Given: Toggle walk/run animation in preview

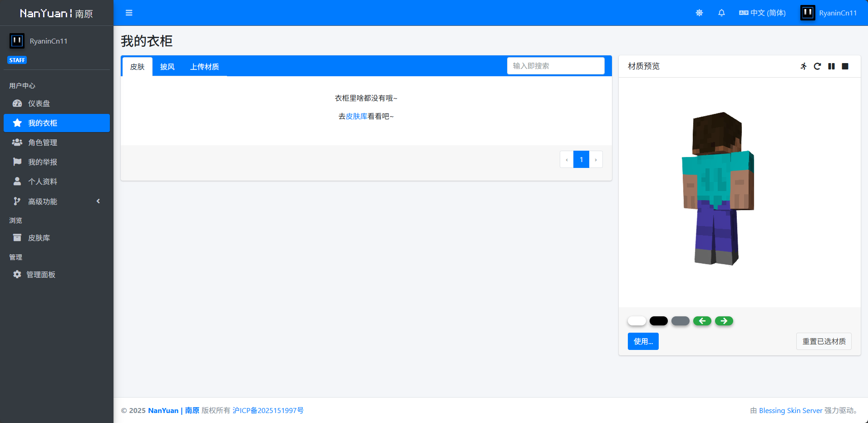Looking at the screenshot, I should coord(804,66).
